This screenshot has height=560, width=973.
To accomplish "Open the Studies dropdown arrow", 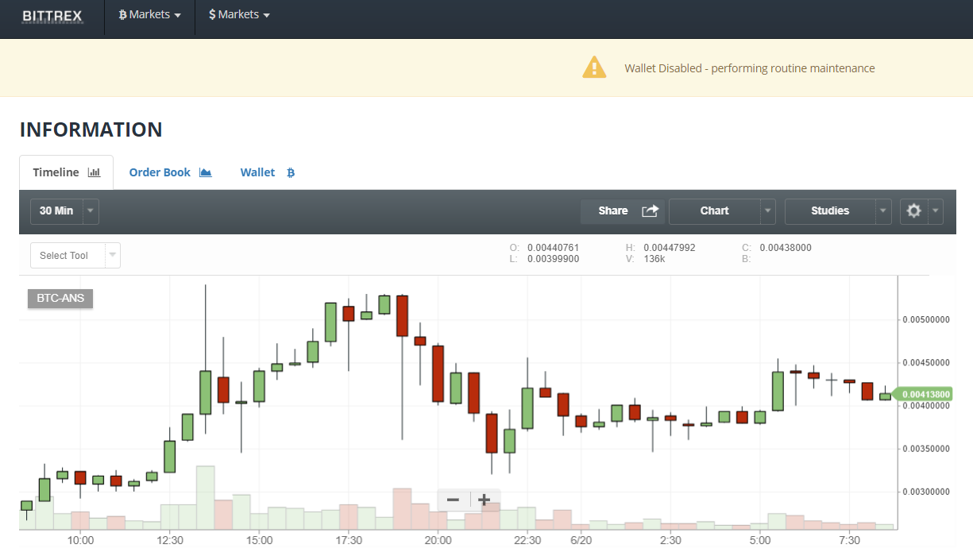I will tap(882, 210).
